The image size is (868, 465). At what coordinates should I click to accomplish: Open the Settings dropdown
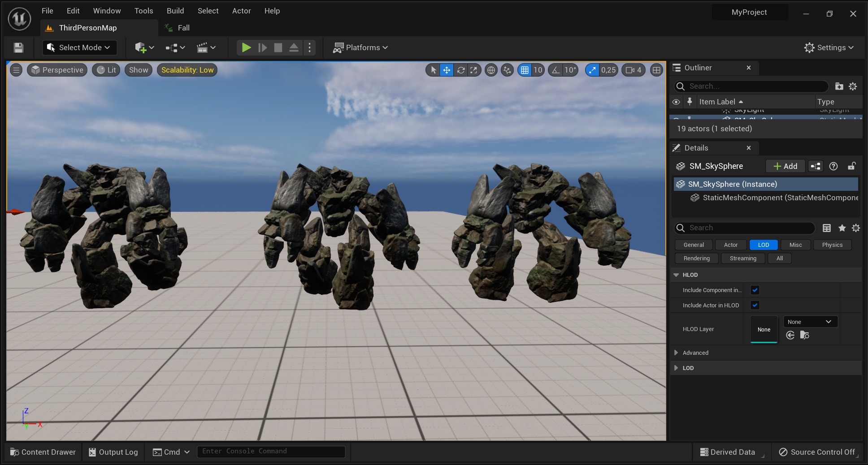click(829, 47)
